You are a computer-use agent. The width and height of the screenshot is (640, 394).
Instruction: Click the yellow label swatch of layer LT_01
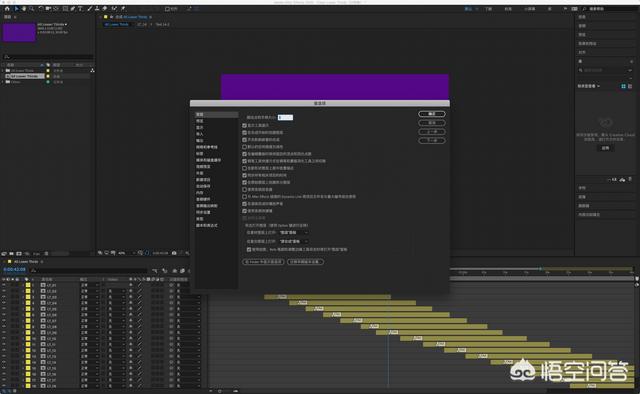(28, 285)
